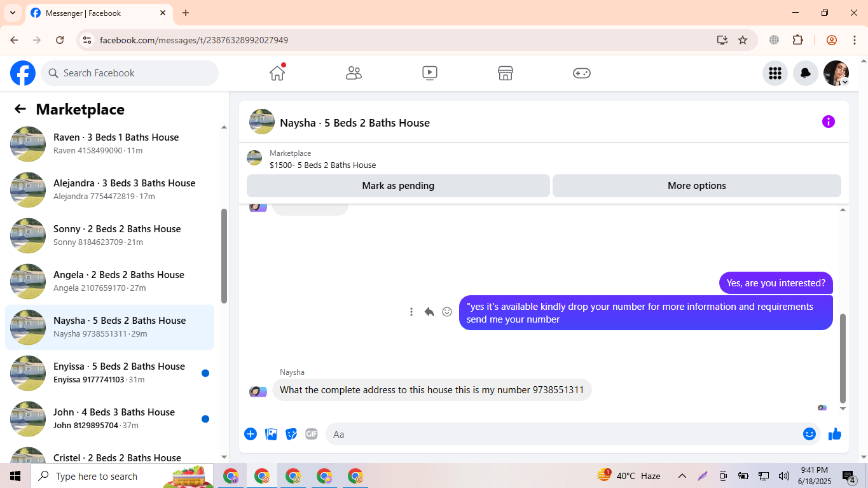This screenshot has height=488, width=868.
Task: View site information icon in address bar
Action: coord(87,40)
